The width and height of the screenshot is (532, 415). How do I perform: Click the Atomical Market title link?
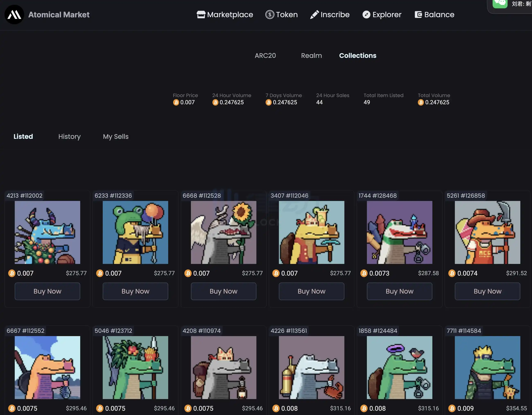pos(59,15)
